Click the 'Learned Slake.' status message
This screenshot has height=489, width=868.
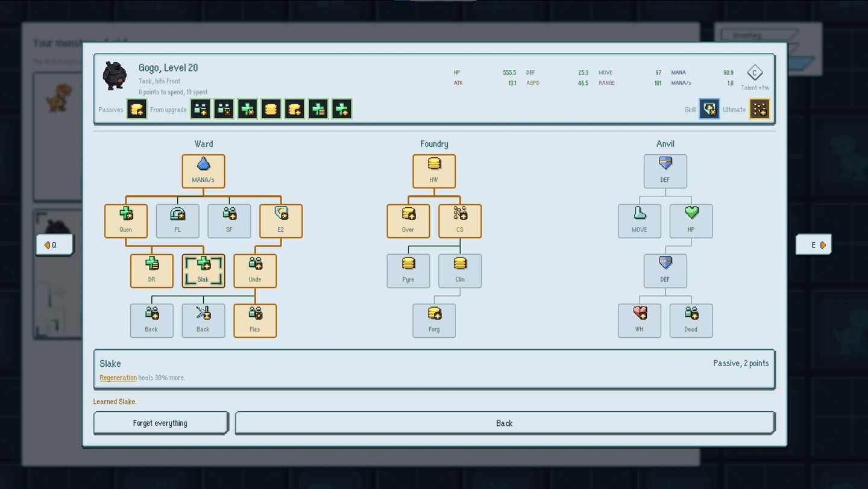[x=115, y=402]
